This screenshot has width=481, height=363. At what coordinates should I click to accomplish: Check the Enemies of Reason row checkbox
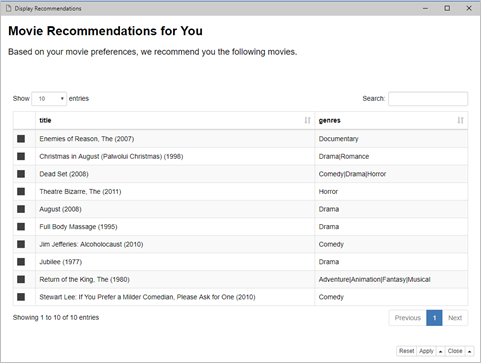click(x=21, y=139)
